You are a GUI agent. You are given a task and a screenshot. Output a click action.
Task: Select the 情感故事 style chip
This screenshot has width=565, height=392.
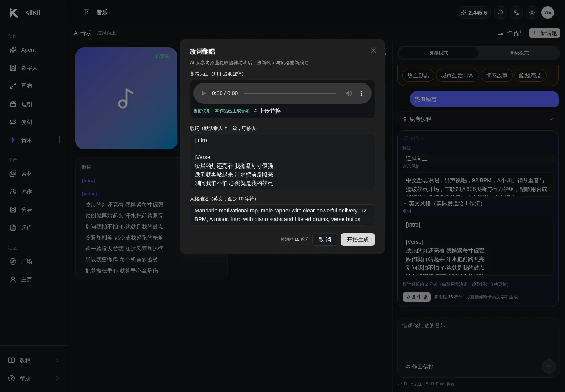tap(496, 75)
